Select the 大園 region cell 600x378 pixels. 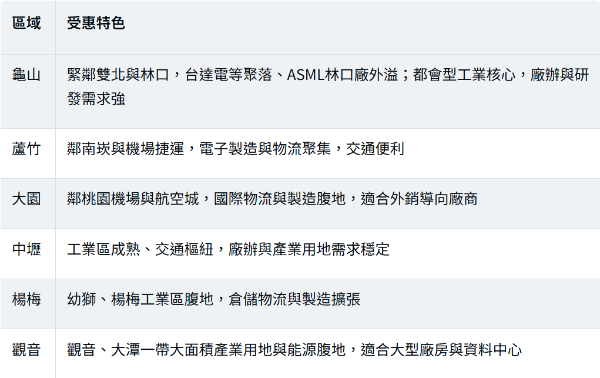[x=26, y=199]
